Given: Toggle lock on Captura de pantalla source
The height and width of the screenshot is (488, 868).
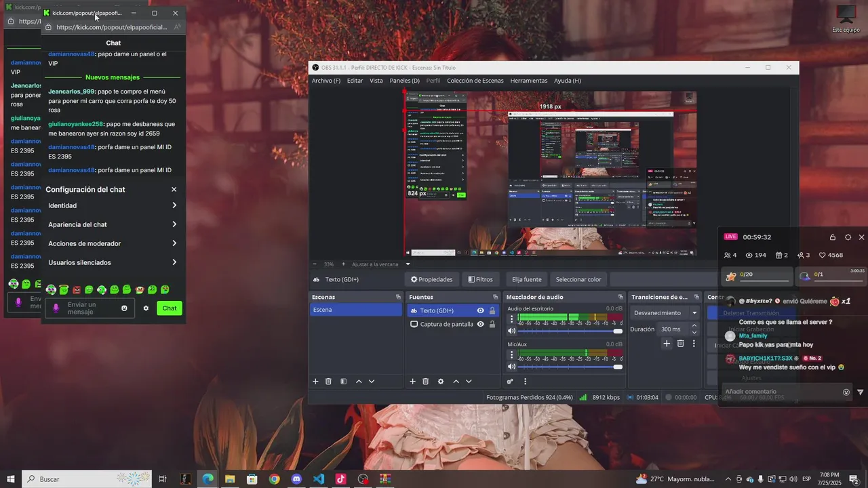Looking at the screenshot, I should click(x=492, y=324).
